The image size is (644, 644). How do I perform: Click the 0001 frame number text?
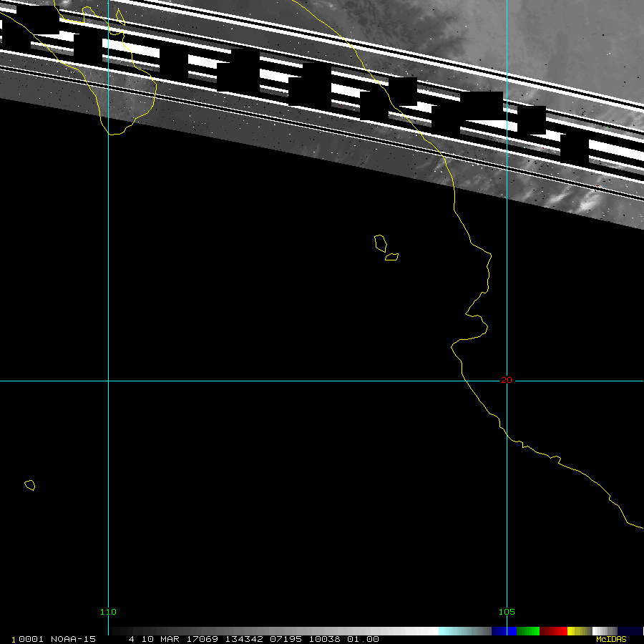tap(31, 639)
